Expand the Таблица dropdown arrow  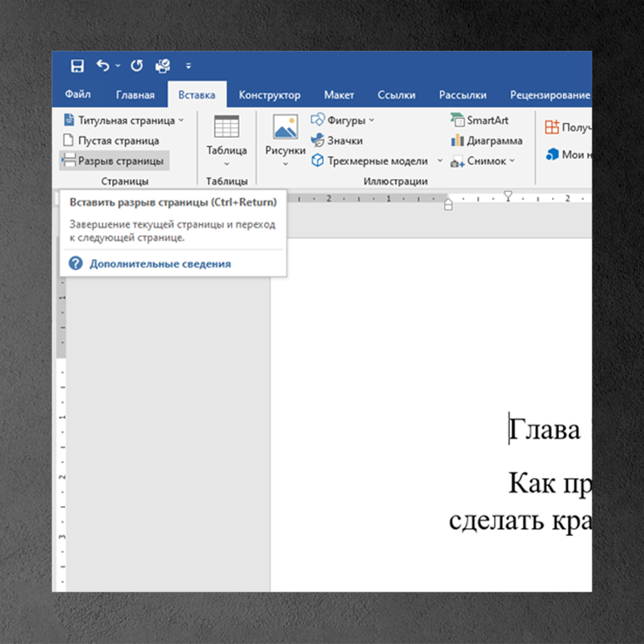(x=226, y=164)
